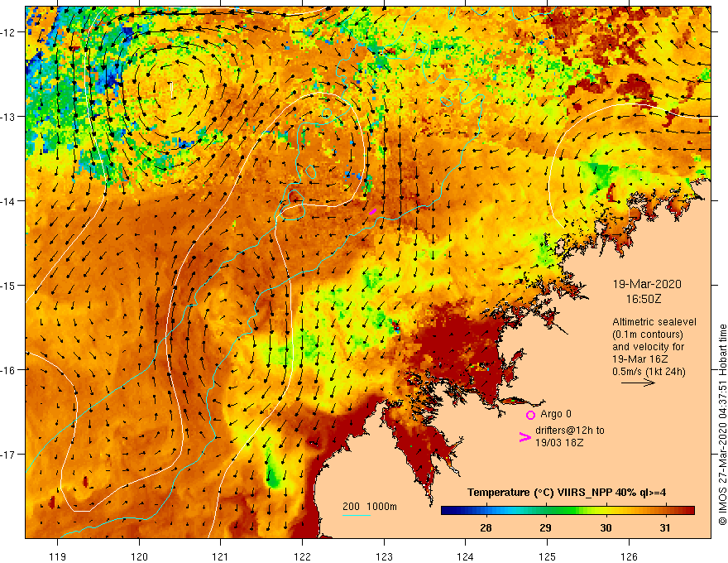Click the 19/03 18Z text
This screenshot has height=563, width=728.
[x=559, y=443]
